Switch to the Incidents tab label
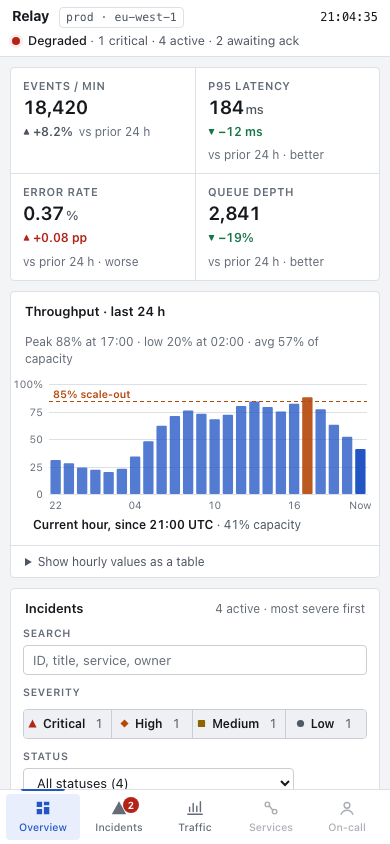The image size is (390, 844). pyautogui.click(x=119, y=827)
